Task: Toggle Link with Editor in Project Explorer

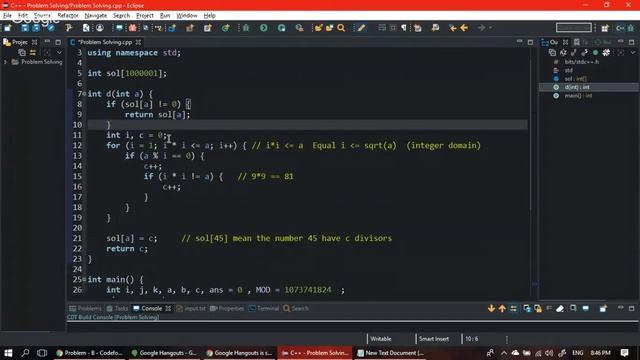Action: click(x=33, y=52)
